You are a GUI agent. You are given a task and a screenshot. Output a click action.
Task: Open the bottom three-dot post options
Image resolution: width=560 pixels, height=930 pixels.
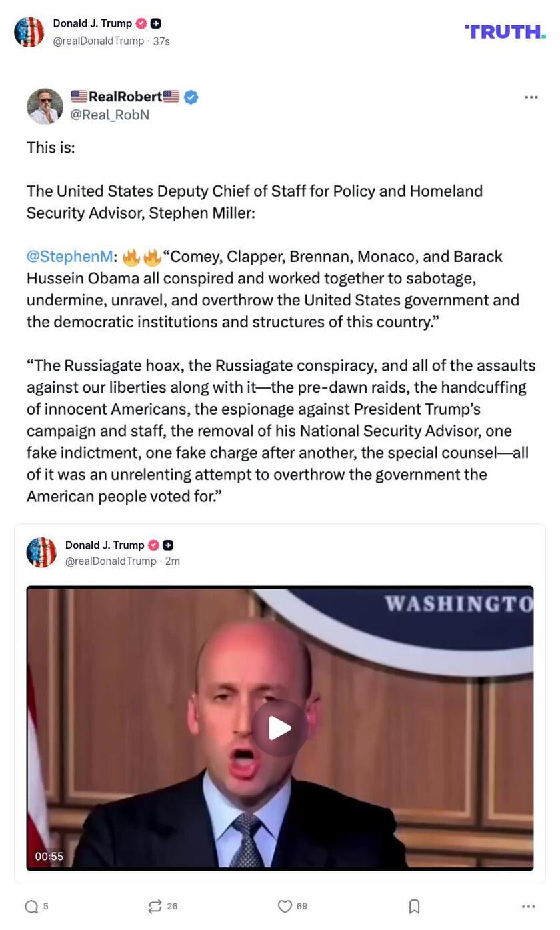coord(529,907)
